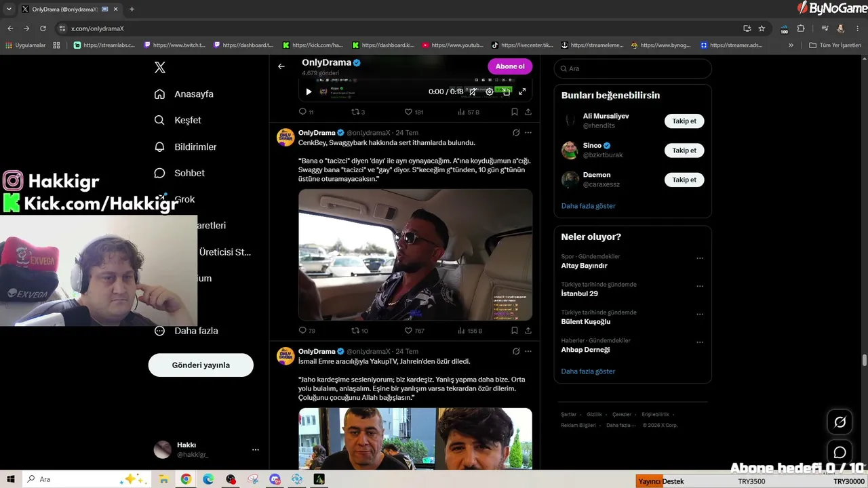
Task: Go back using the profile header arrow
Action: pos(281,66)
